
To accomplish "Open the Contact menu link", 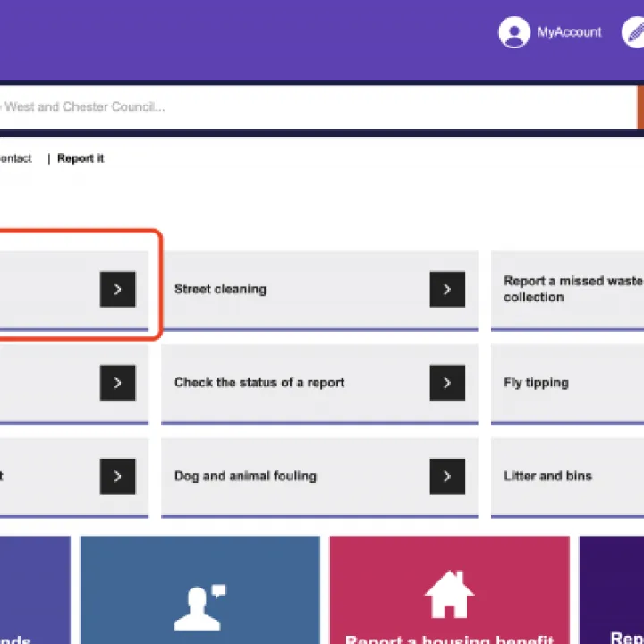I will (x=15, y=158).
